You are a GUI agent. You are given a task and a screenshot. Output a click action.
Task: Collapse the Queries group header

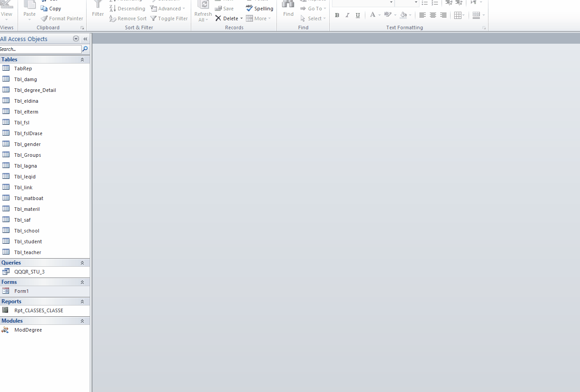click(x=82, y=263)
